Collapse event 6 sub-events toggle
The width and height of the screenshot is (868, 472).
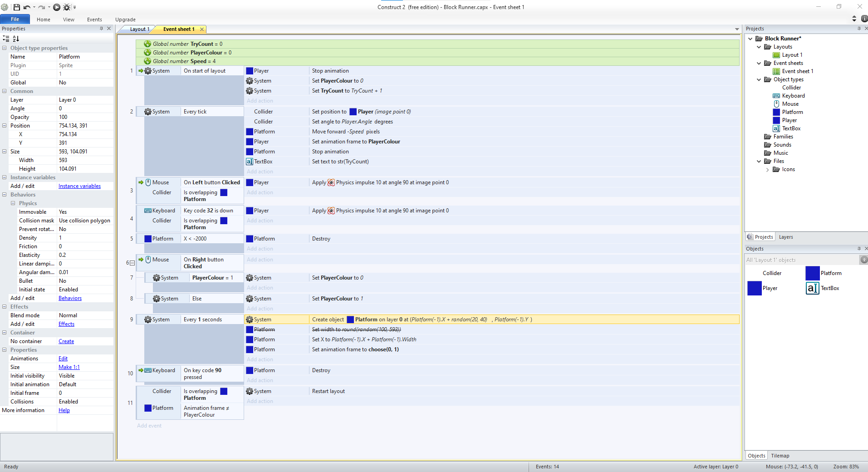132,263
